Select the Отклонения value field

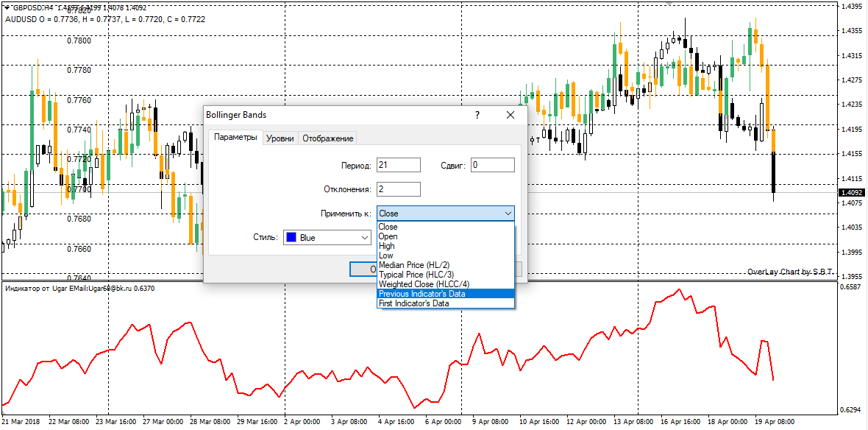(399, 189)
